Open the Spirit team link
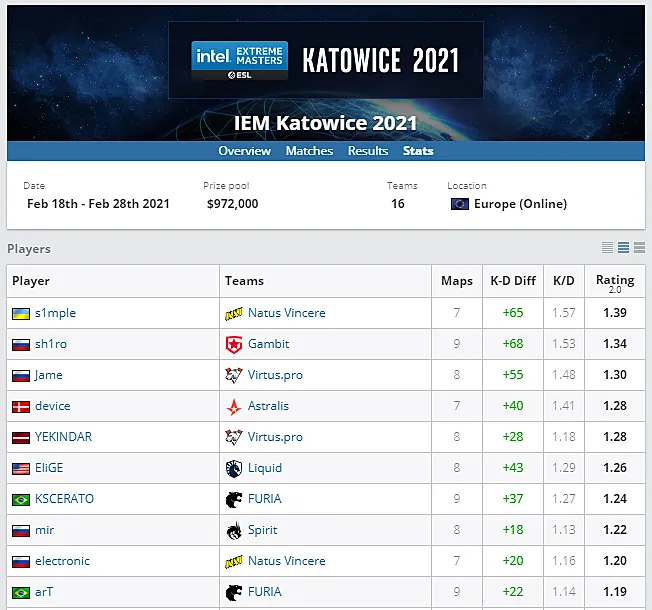 pyautogui.click(x=262, y=530)
